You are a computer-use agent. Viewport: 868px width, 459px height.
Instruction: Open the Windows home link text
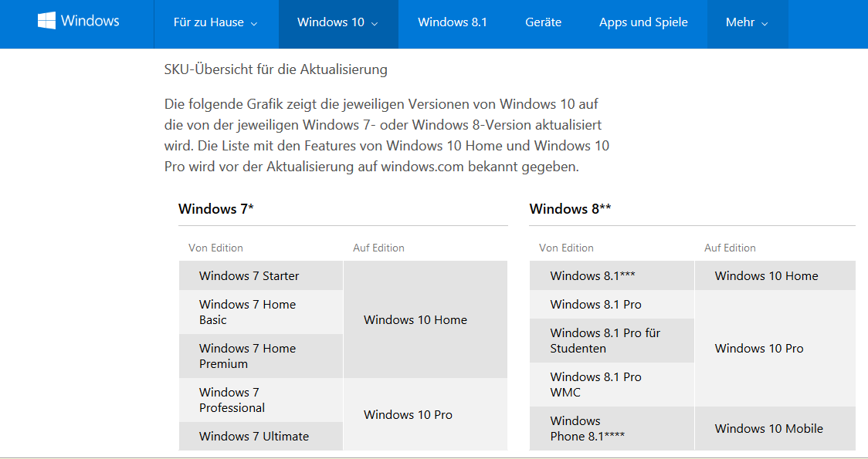pos(90,21)
